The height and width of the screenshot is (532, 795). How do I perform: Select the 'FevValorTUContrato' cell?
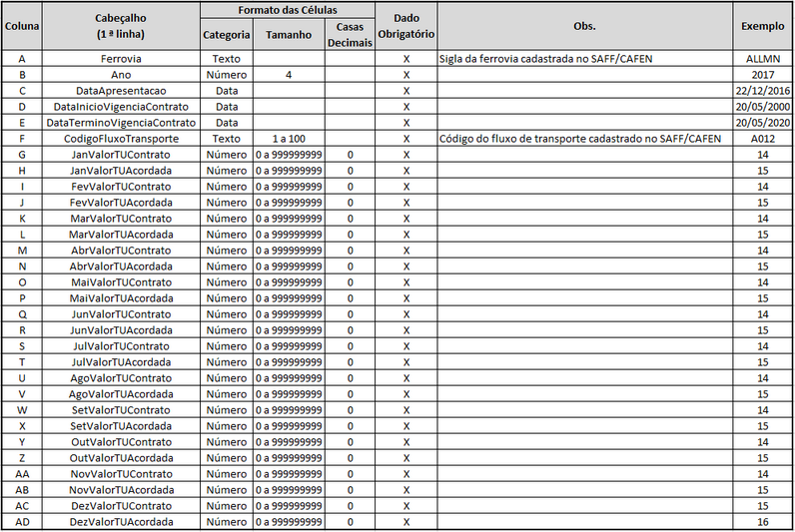pos(121,187)
